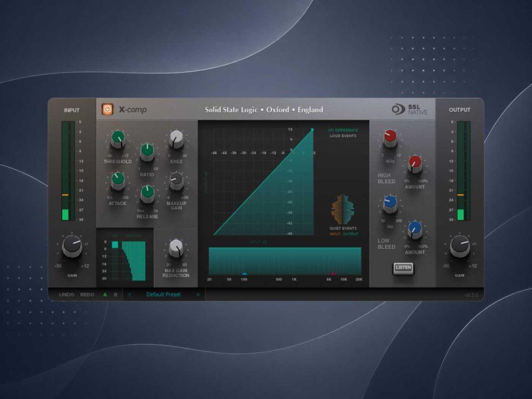Click the teal gain reduction meter square
The image size is (532, 399).
[115, 245]
